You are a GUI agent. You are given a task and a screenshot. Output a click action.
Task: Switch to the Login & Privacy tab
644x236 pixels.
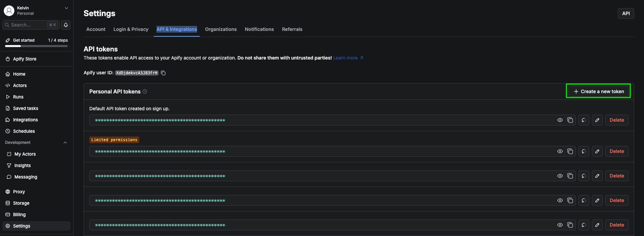click(131, 29)
